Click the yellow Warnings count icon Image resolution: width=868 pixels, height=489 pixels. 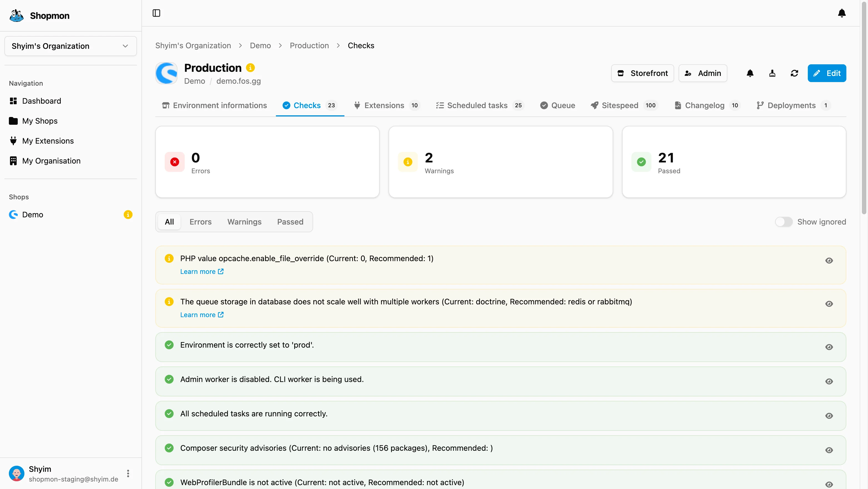pyautogui.click(x=408, y=162)
